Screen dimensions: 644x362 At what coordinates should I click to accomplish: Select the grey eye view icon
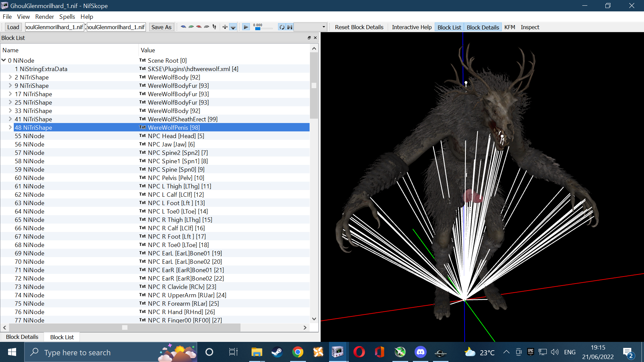coord(207,27)
